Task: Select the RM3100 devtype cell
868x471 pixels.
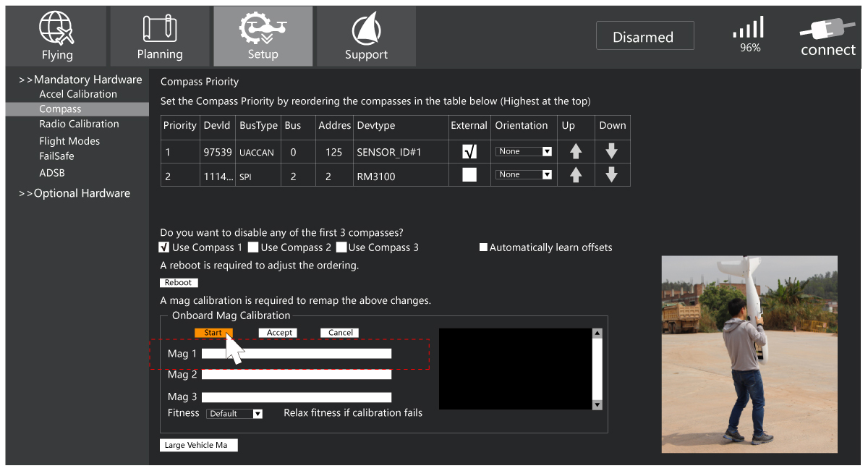Action: click(x=401, y=175)
